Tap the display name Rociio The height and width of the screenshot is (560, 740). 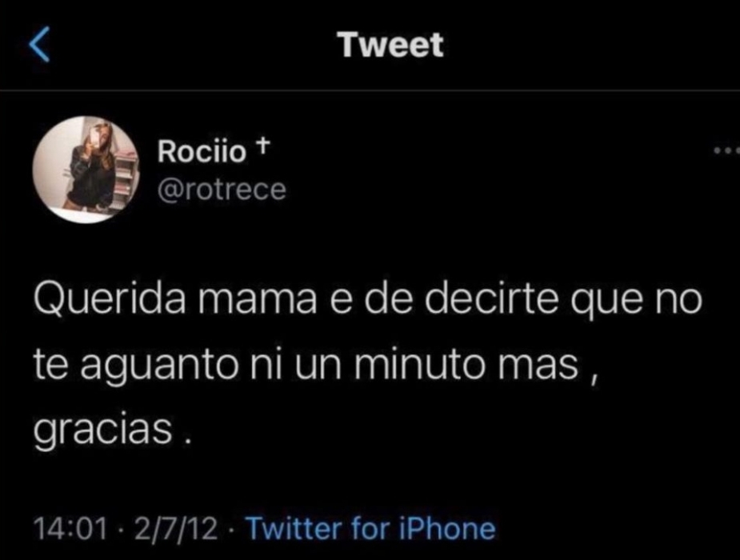coord(202,151)
